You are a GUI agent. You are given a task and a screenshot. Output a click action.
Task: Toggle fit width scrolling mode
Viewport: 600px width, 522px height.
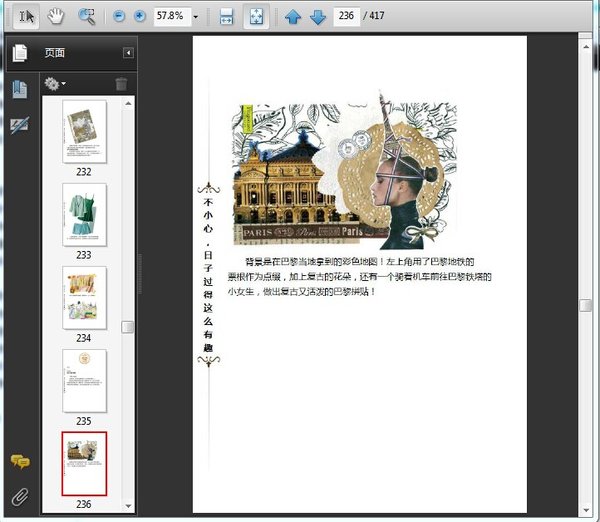[x=227, y=17]
